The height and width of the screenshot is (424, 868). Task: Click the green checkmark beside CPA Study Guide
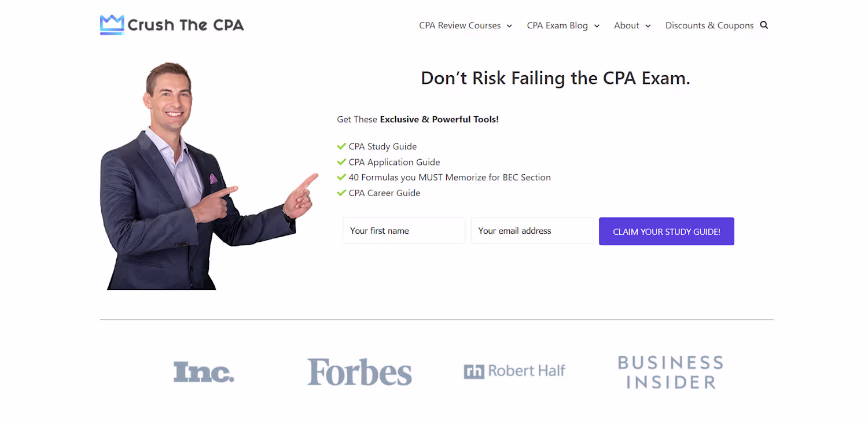341,146
